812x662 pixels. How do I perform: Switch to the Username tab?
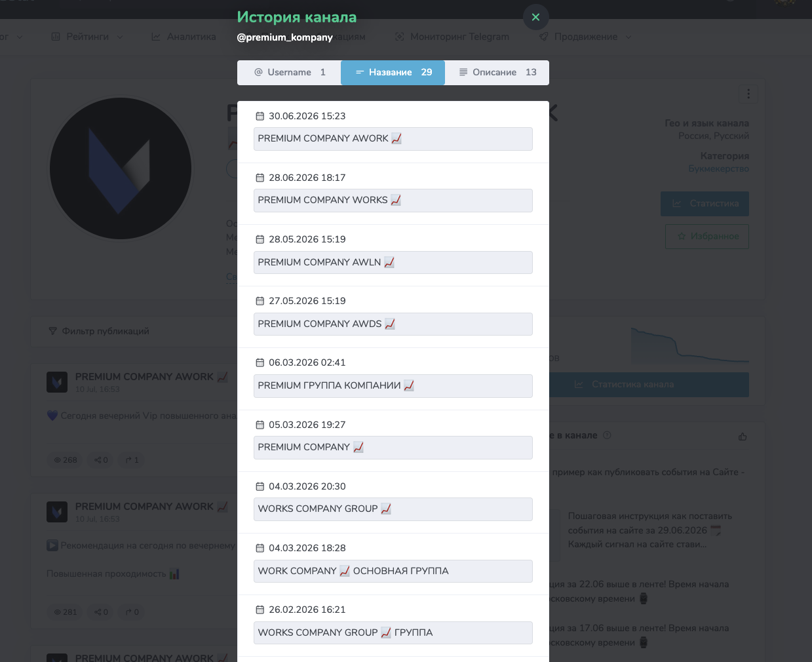[289, 73]
